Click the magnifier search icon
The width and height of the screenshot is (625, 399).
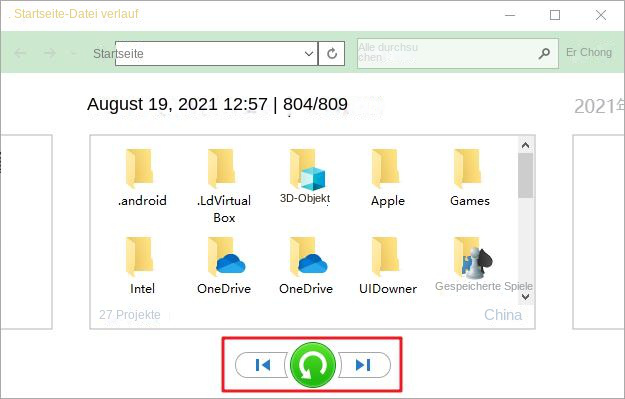tap(544, 53)
